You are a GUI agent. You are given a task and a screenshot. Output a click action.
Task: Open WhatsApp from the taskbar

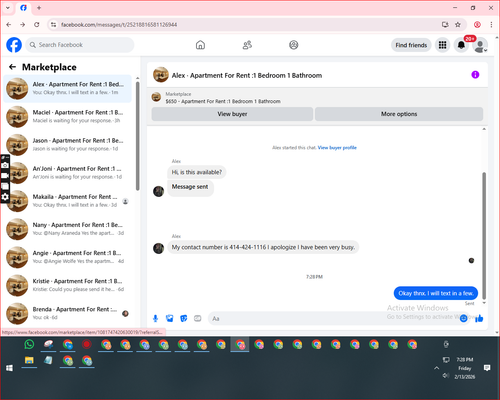click(29, 344)
